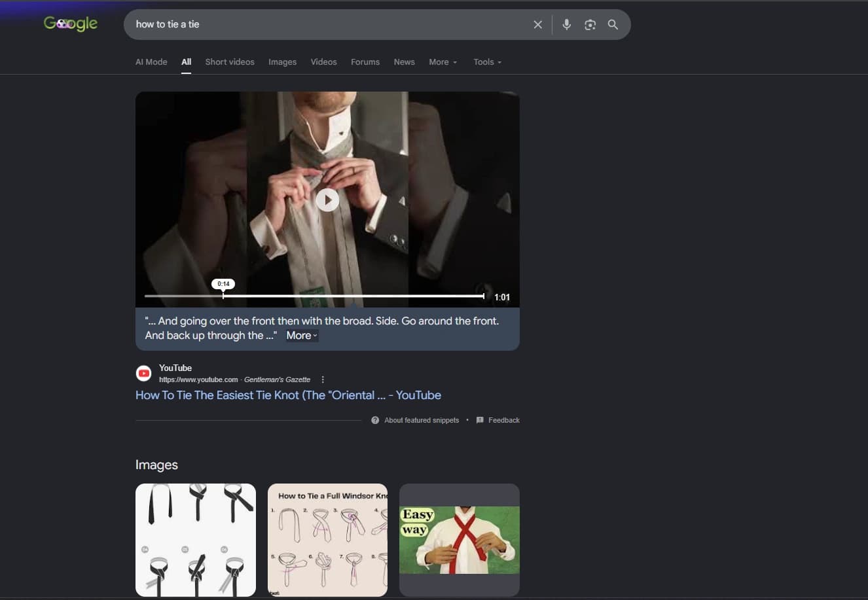Screen dimensions: 868x600
Task: Click the YouTube favicon icon
Action: click(143, 374)
